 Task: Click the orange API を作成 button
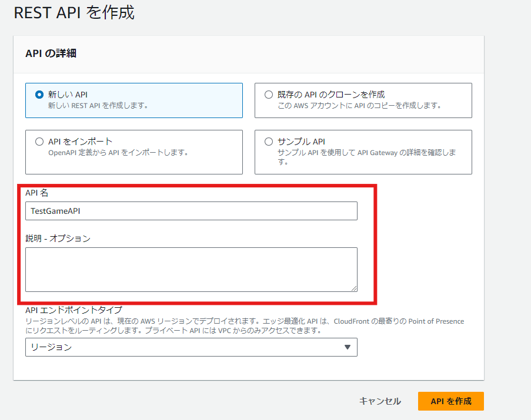tap(451, 401)
